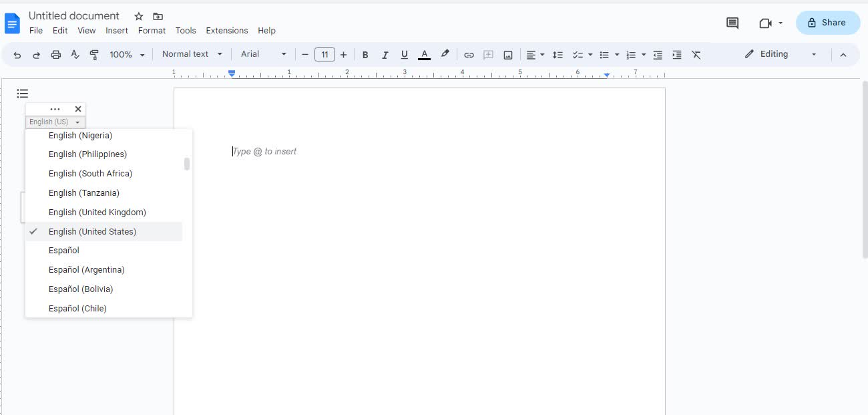Screen dimensions: 868x415
Task: Click the Share button
Action: [827, 23]
